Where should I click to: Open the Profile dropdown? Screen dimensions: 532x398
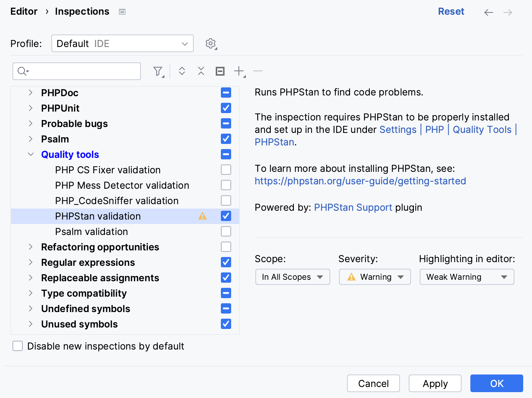click(122, 43)
